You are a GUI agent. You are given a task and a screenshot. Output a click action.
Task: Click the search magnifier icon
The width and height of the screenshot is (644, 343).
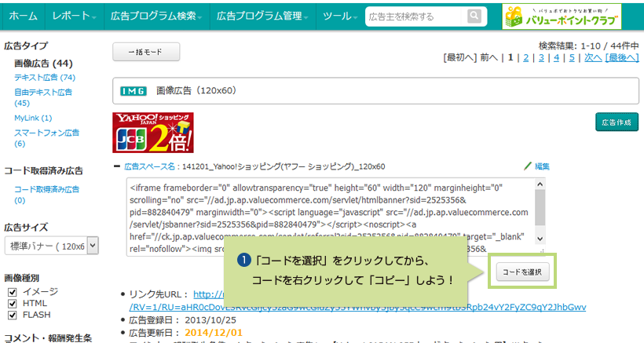474,16
